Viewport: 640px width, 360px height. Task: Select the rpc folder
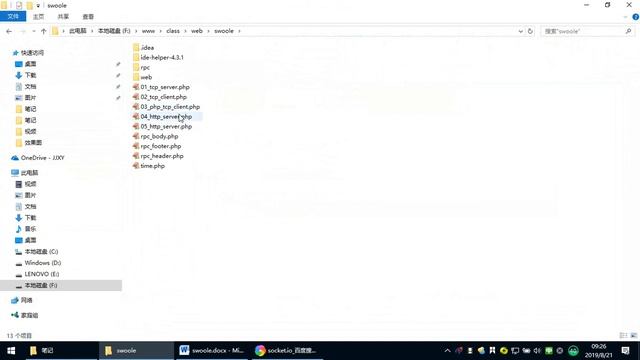click(x=142, y=67)
